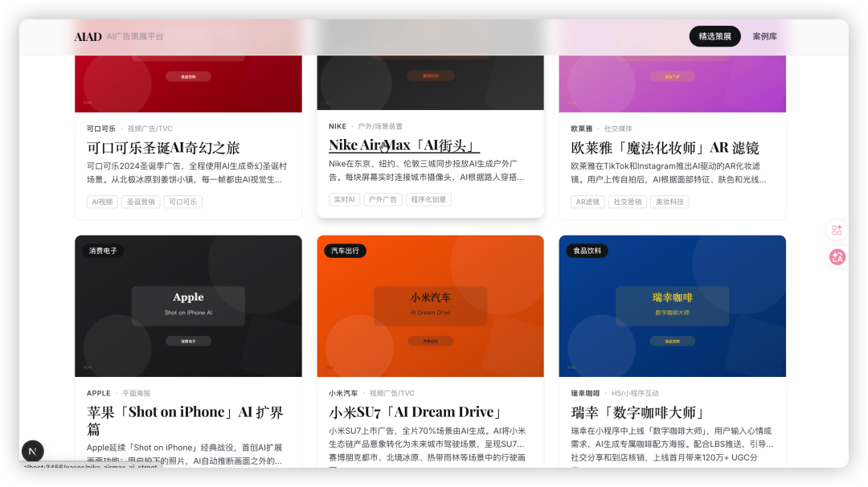Screen dimensions: 868x487
Task: Open the 小米SU7「AI Dream Drive」title
Action: click(x=416, y=412)
